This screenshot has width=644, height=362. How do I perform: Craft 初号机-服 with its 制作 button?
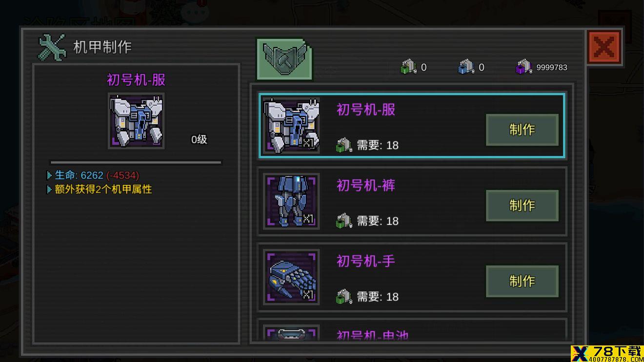tap(522, 130)
